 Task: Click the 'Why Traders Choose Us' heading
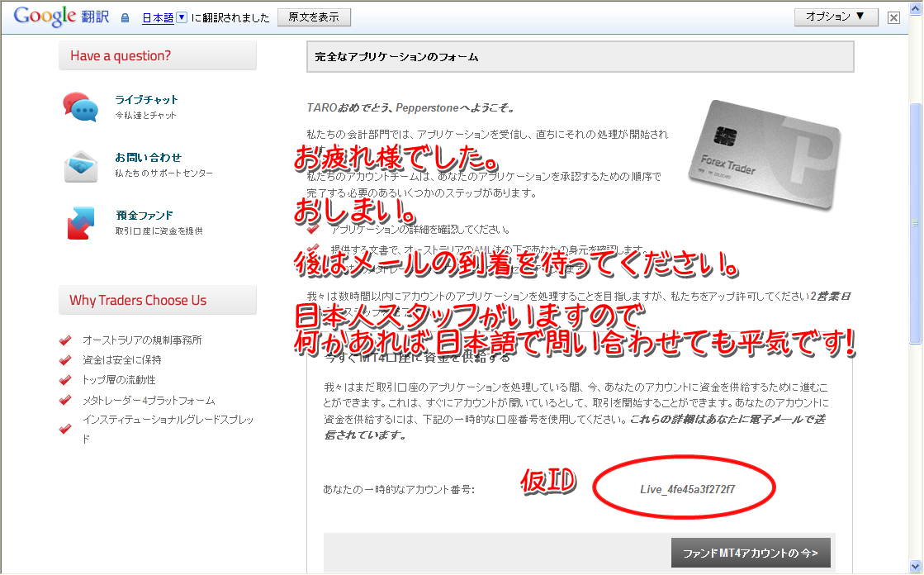click(x=138, y=300)
